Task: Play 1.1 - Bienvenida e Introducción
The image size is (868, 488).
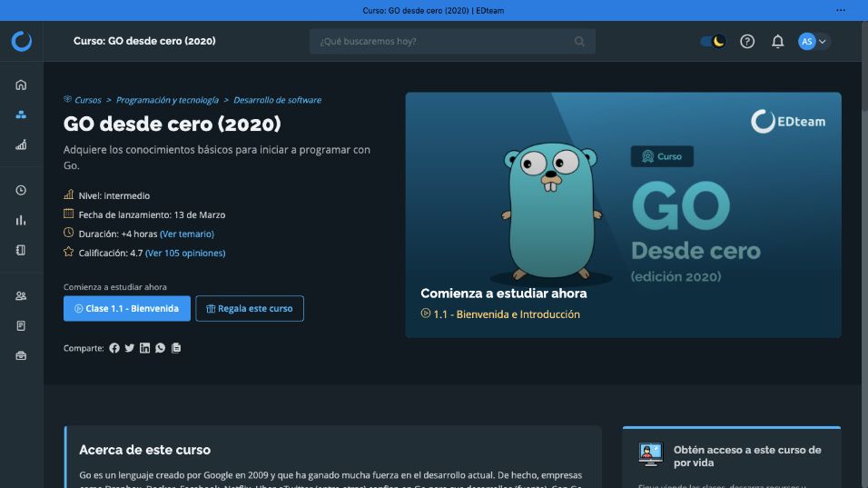Action: point(500,314)
